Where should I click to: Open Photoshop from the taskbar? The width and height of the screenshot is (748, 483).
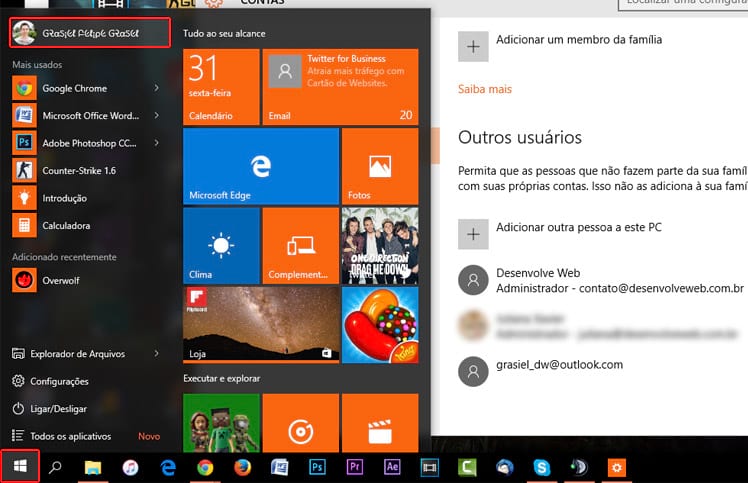click(317, 467)
